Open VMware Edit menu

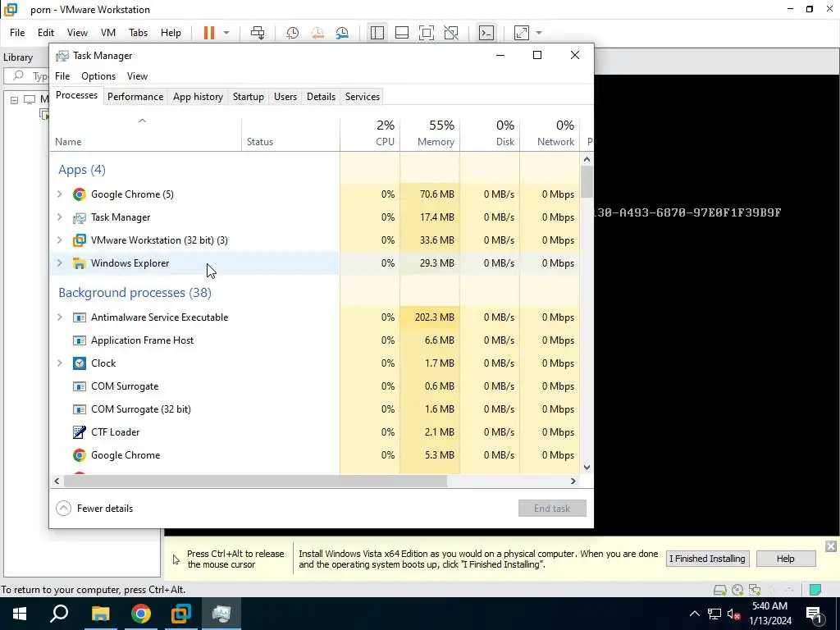point(46,33)
